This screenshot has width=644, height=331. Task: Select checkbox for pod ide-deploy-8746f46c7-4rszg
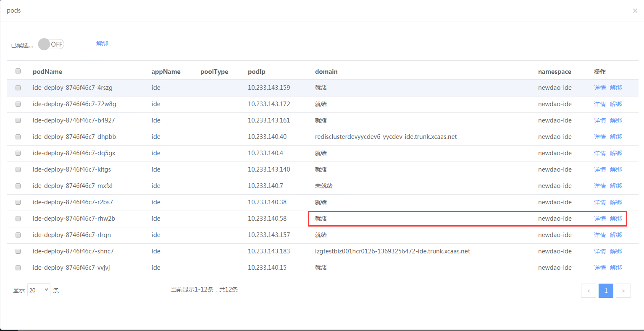(x=18, y=88)
